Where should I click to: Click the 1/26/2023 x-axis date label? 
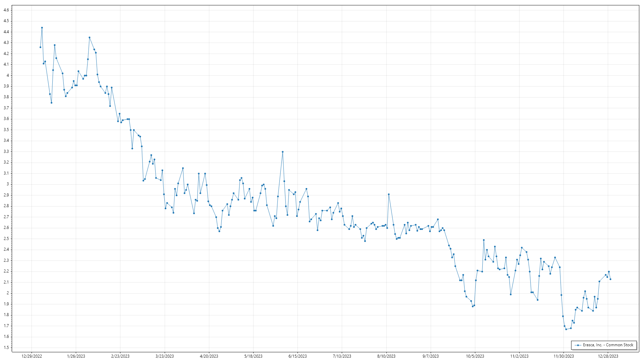[76, 356]
